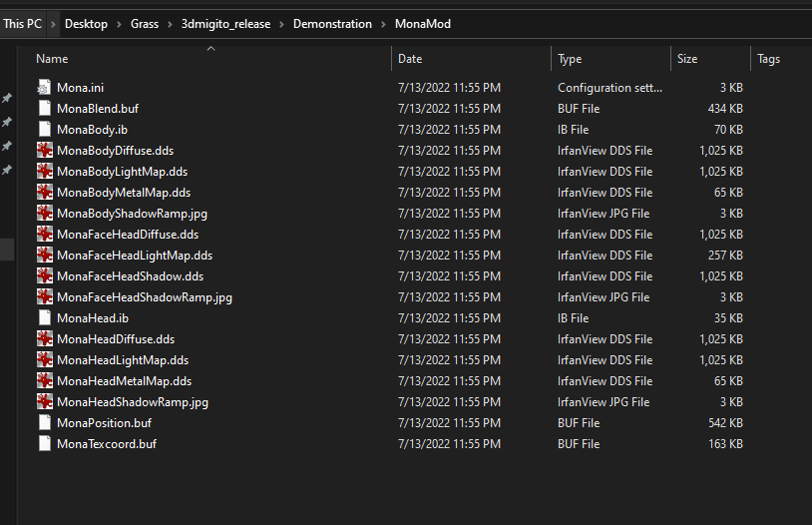
Task: Select MonaBodyMetalMap.dds file name
Action: (x=124, y=193)
